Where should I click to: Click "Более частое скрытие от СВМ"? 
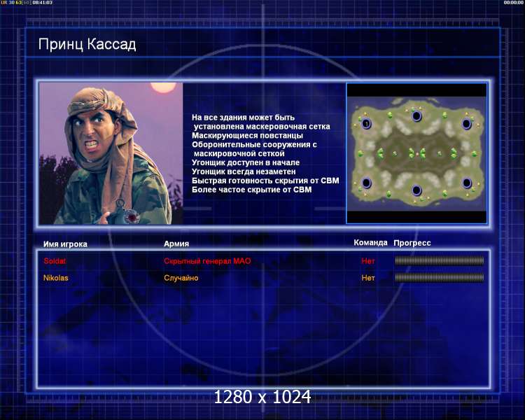[x=252, y=190]
